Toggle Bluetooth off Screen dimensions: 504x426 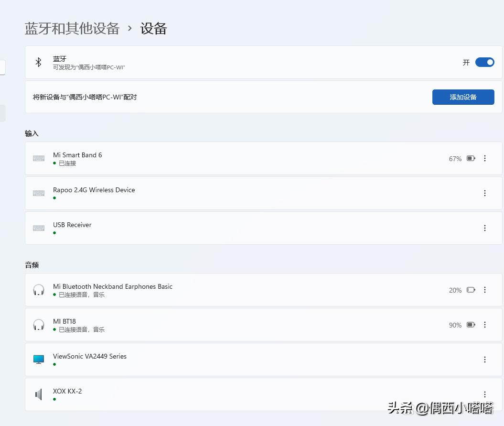point(484,62)
